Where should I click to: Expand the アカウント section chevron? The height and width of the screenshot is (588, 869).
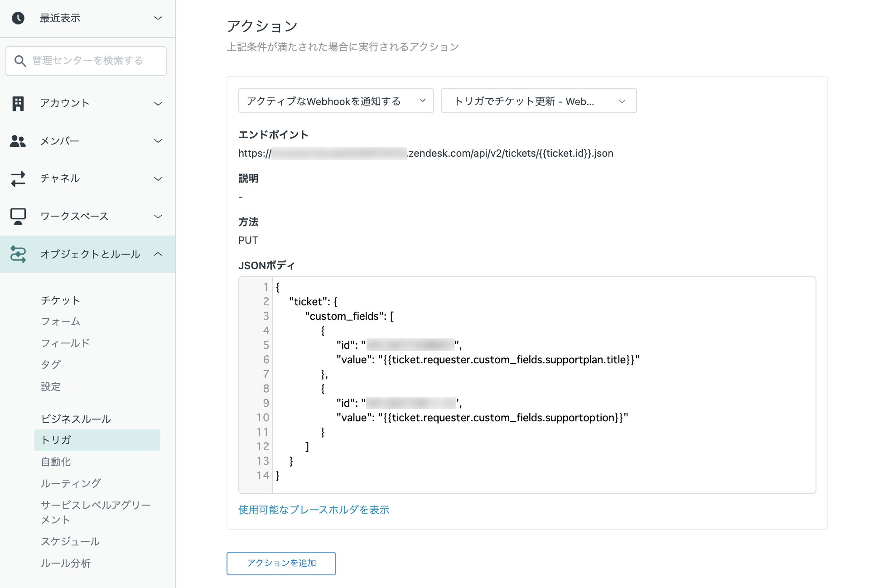tap(158, 103)
